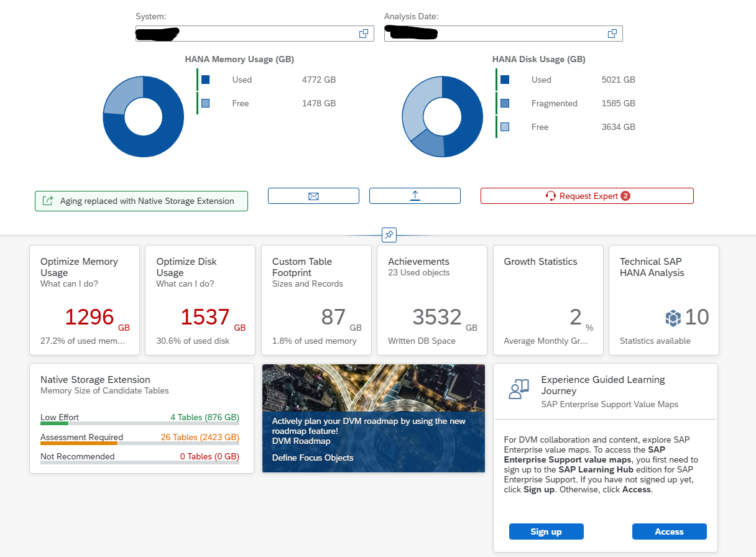Viewport: 756px width, 557px height.
Task: Open the Native Storage Extension tile heading
Action: 95,380
